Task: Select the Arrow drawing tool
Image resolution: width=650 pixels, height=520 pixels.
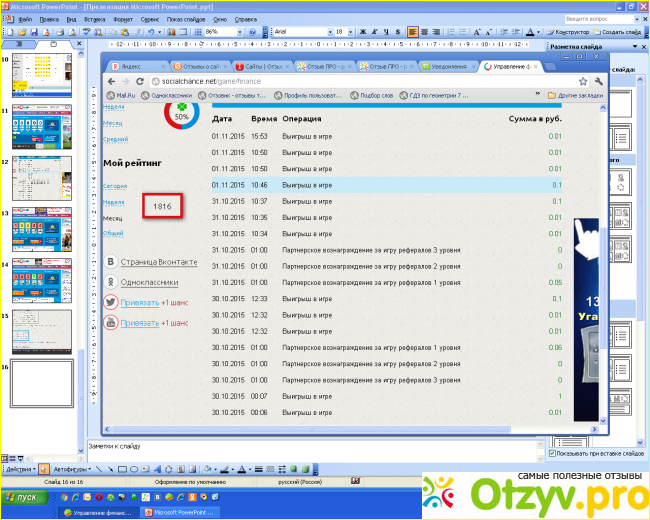Action: point(110,469)
